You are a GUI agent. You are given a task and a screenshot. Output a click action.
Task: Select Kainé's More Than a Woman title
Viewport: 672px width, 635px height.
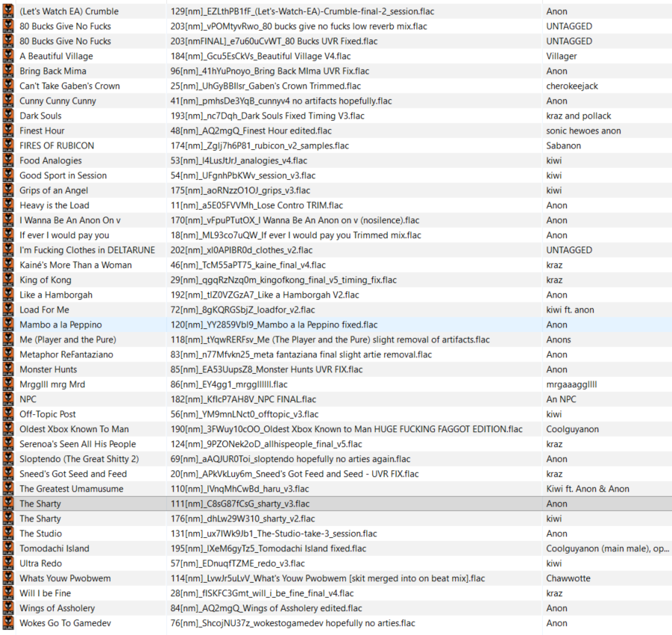coord(75,265)
